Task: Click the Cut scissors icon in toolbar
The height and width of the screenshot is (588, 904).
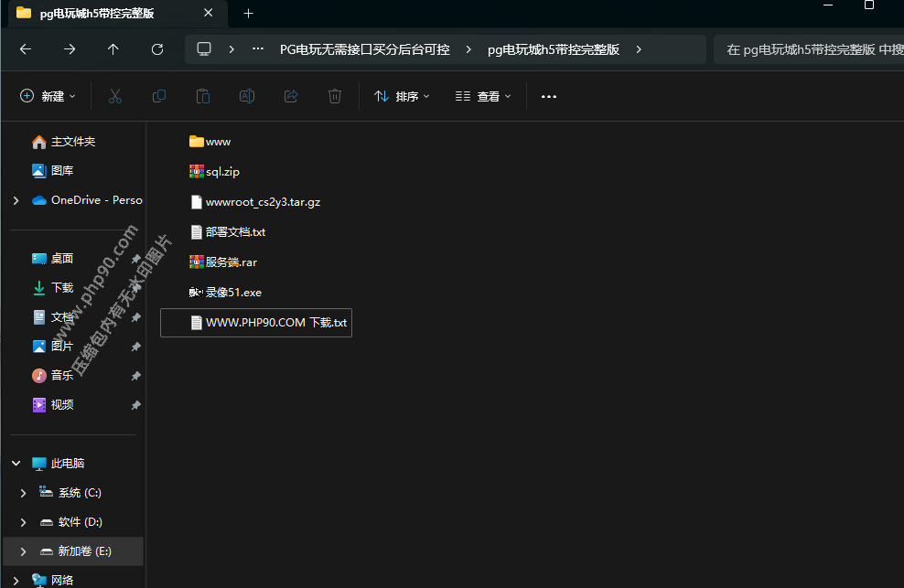Action: pyautogui.click(x=115, y=96)
